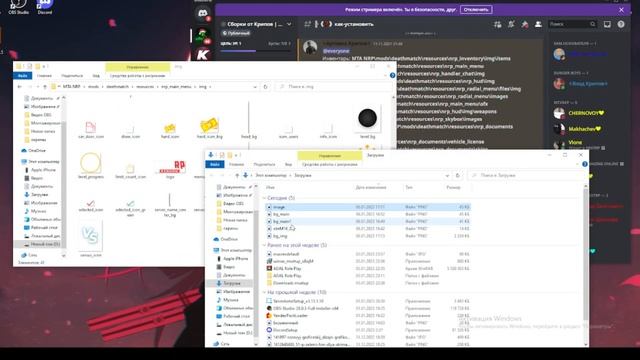The width and height of the screenshot is (640, 360).
Task: Select the server with red K logo
Action: (x=203, y=54)
